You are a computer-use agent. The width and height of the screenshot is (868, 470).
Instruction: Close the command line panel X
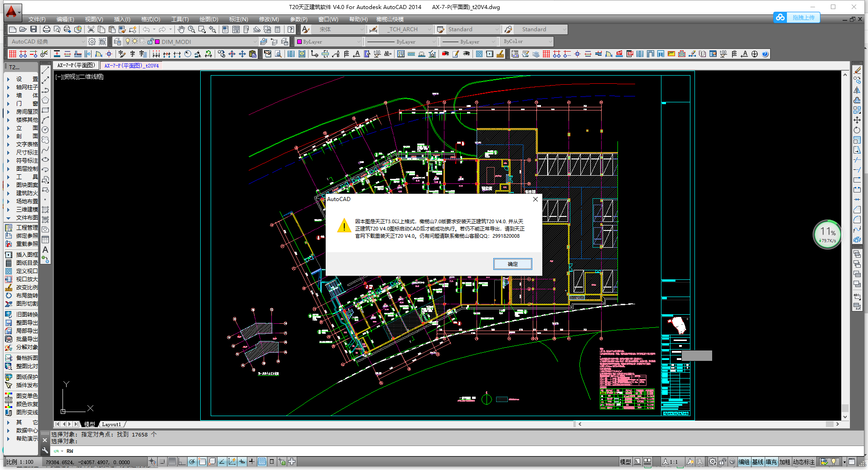(45, 440)
